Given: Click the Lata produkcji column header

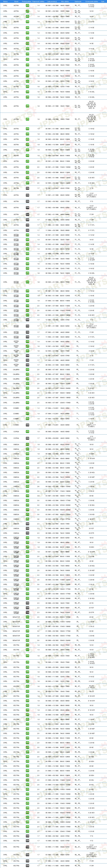Looking at the screenshot, I should click(52, 2).
